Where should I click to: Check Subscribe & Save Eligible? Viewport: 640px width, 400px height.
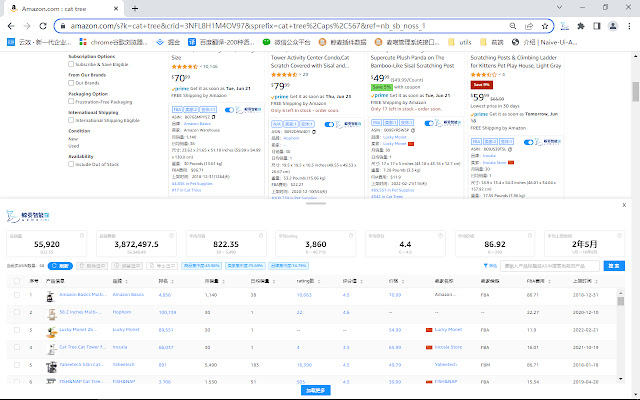pyautogui.click(x=71, y=64)
